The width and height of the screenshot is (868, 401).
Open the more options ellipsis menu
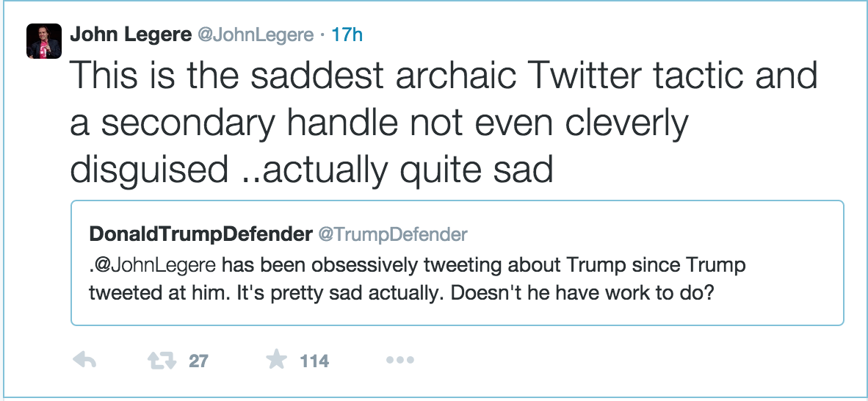pos(399,361)
